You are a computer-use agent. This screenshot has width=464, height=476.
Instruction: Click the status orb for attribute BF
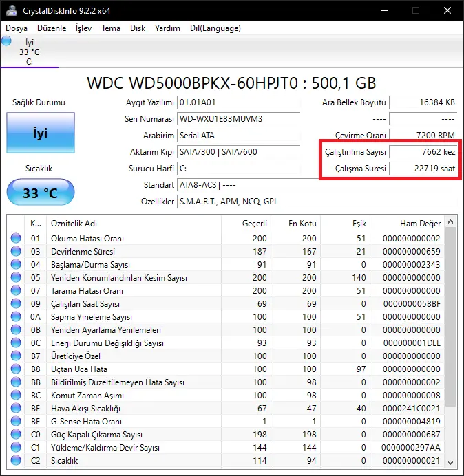coord(16,421)
